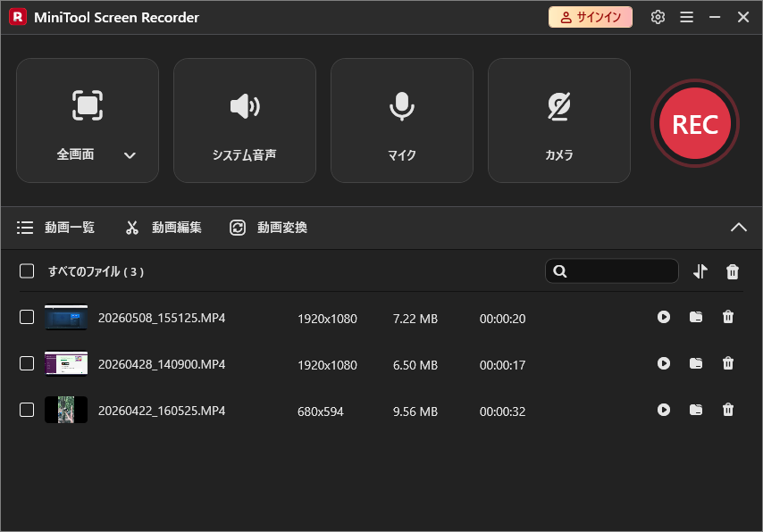Select the file name 20260508_155125.MP4

pyautogui.click(x=162, y=318)
